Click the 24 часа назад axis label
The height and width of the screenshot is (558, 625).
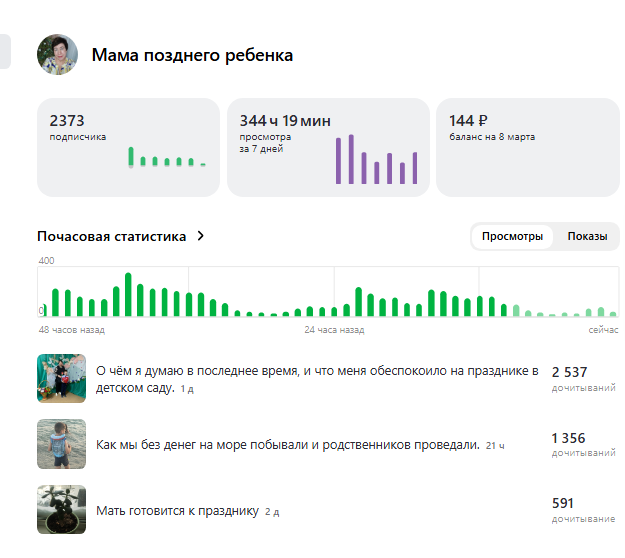point(334,330)
